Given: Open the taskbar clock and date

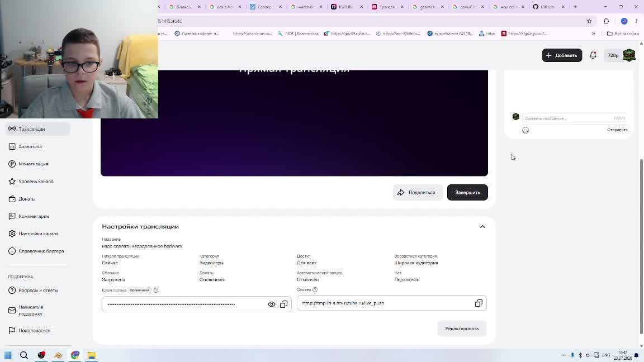Looking at the screenshot, I should (623, 355).
